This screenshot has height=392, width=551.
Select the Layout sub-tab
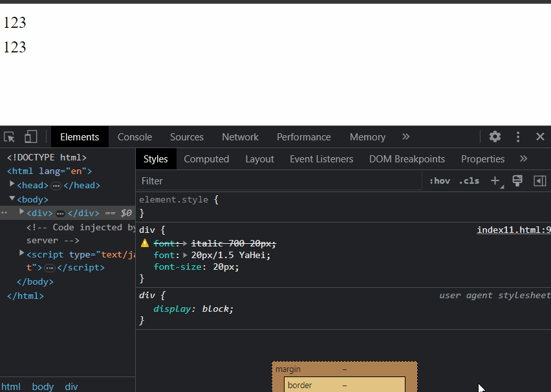tap(260, 159)
